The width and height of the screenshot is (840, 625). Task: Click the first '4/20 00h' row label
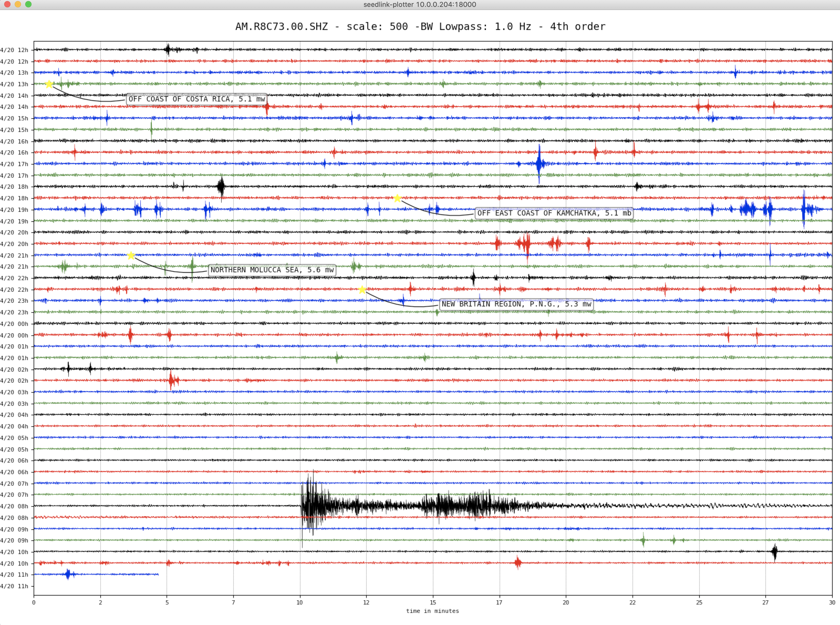(x=14, y=324)
